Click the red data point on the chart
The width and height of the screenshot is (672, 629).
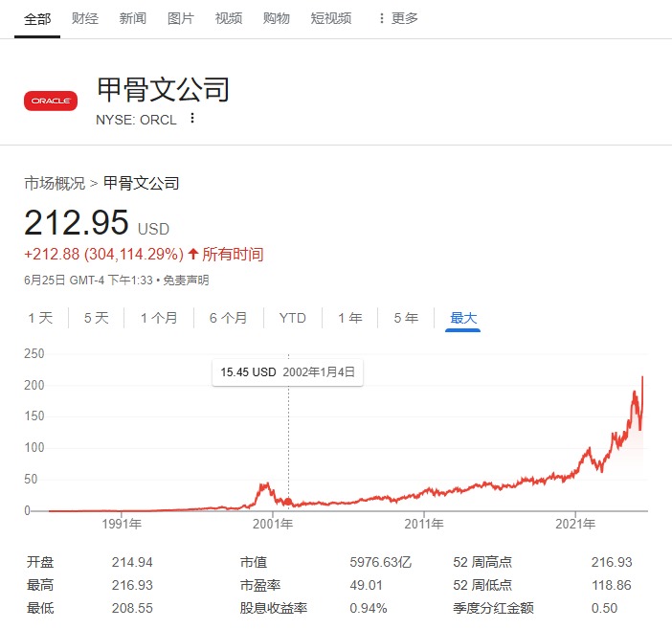click(288, 502)
